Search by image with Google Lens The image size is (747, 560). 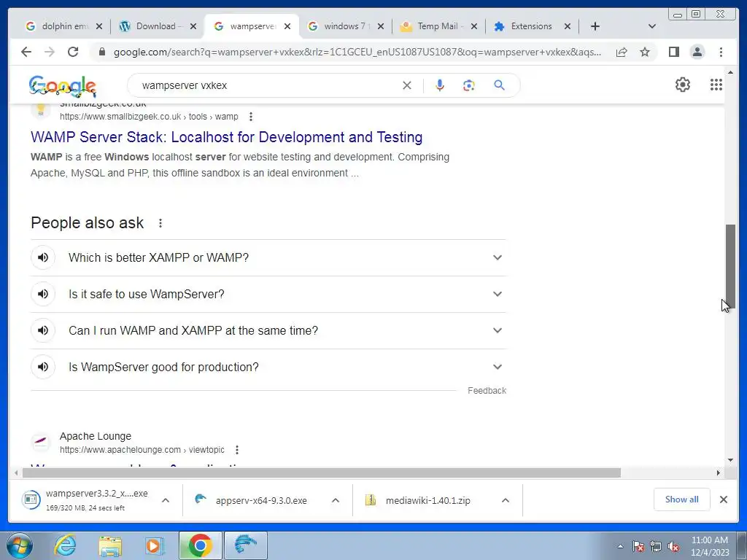coord(469,85)
